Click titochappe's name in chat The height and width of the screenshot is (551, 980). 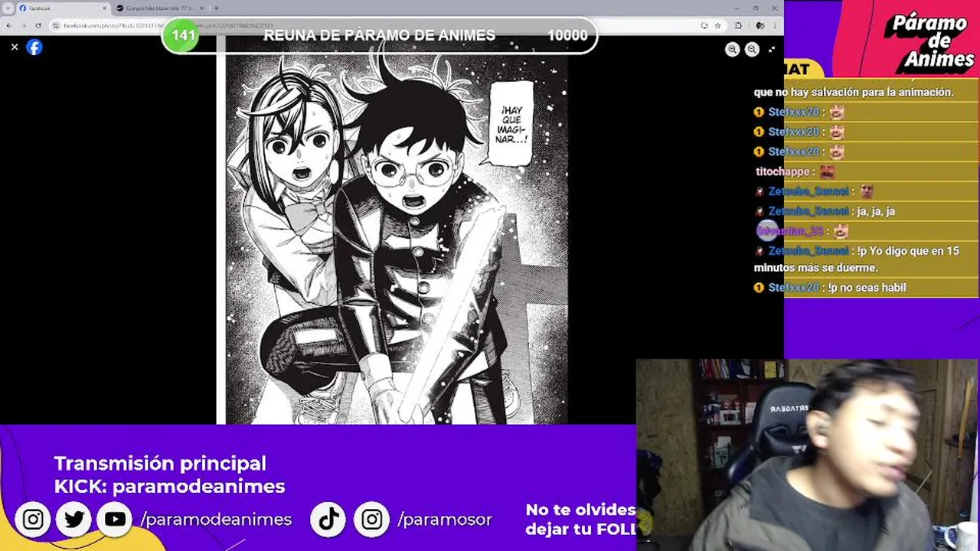coord(782,171)
